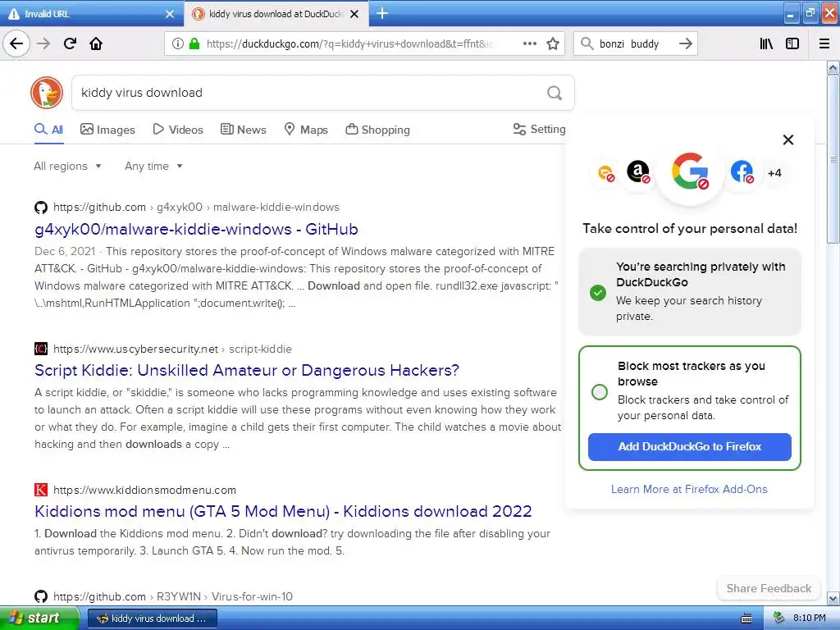Image resolution: width=840 pixels, height=630 pixels.
Task: Toggle the sidebar view icon
Action: 792,43
